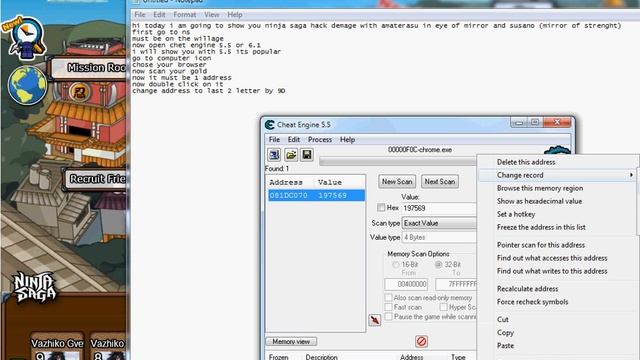Open the File menu in Cheat Engine
The image size is (640, 360).
click(x=274, y=140)
